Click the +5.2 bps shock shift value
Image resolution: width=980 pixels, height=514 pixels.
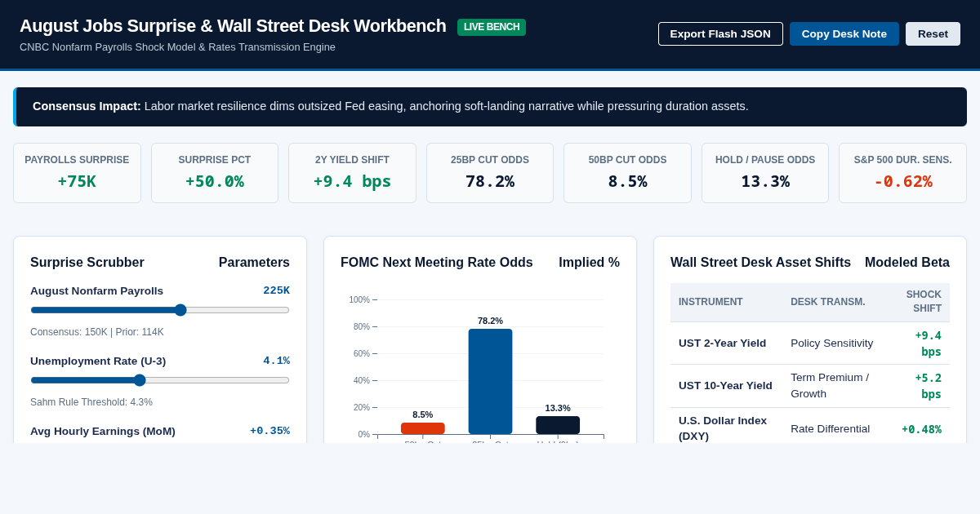pos(929,386)
